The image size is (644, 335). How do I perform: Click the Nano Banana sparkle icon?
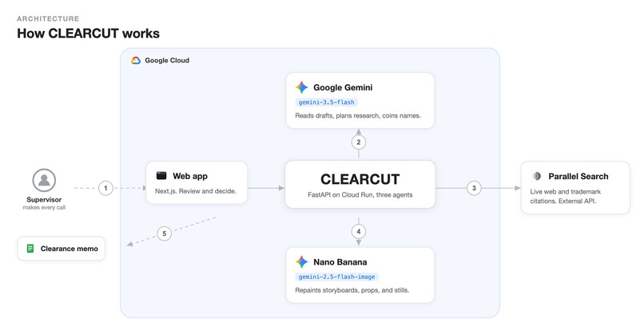point(302,261)
